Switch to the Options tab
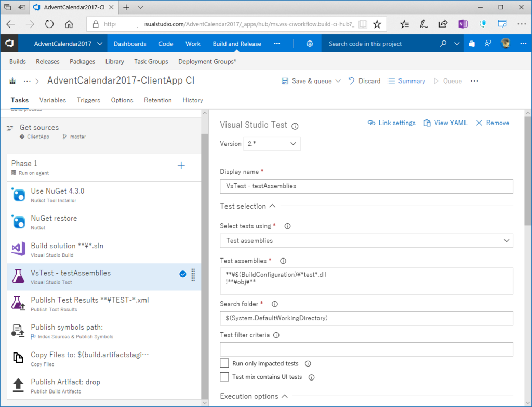 [x=122, y=100]
